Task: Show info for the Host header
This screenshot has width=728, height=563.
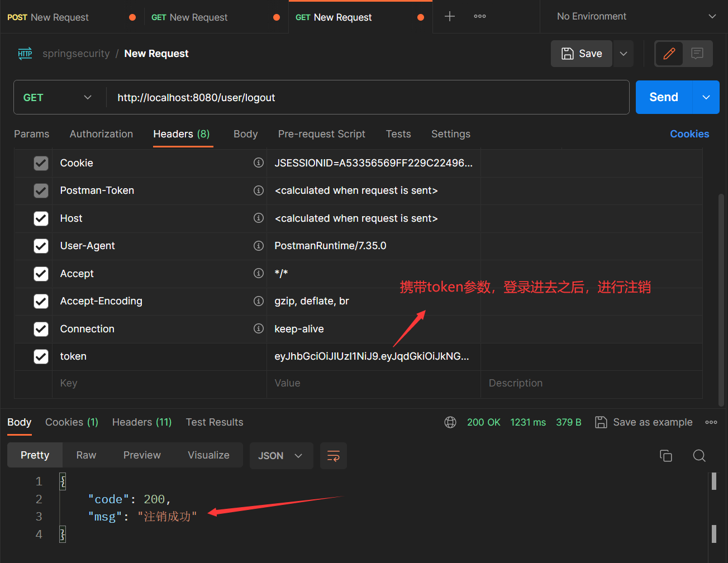Action: pos(259,218)
